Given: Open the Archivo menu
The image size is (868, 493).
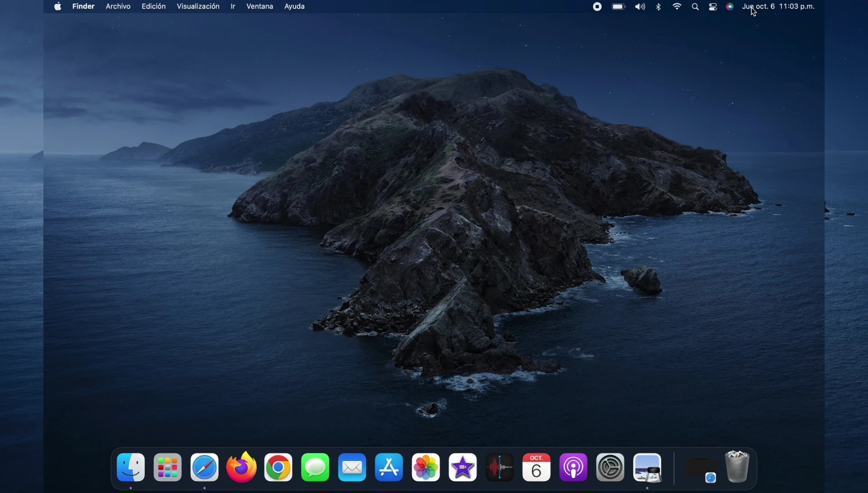Looking at the screenshot, I should [x=118, y=6].
